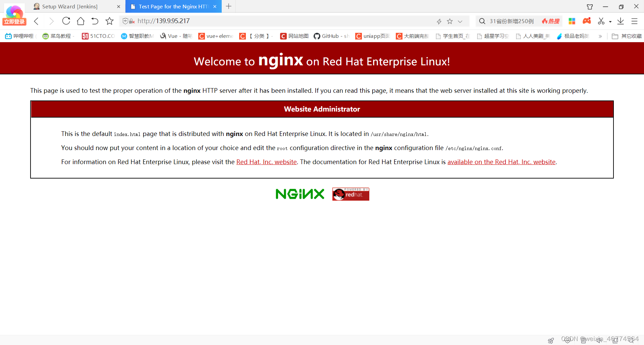Click the rocket accelerator icon in status bar

(x=551, y=340)
